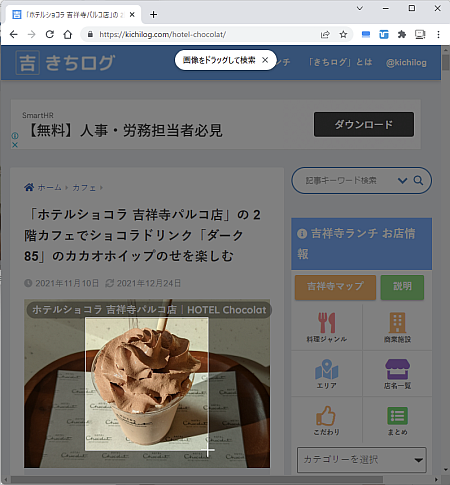The width and height of the screenshot is (450, 485).
Task: Open the tab search chevron in title bar
Action: pos(360,8)
